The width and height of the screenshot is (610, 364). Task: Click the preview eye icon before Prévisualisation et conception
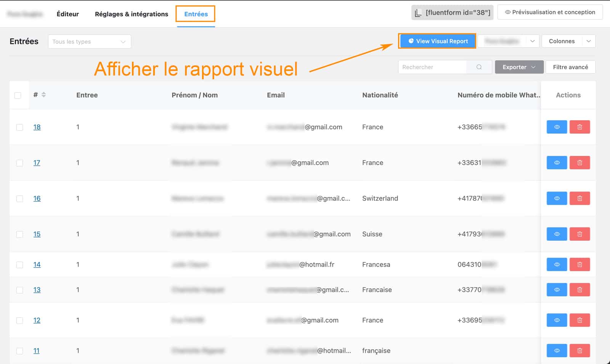click(x=509, y=12)
